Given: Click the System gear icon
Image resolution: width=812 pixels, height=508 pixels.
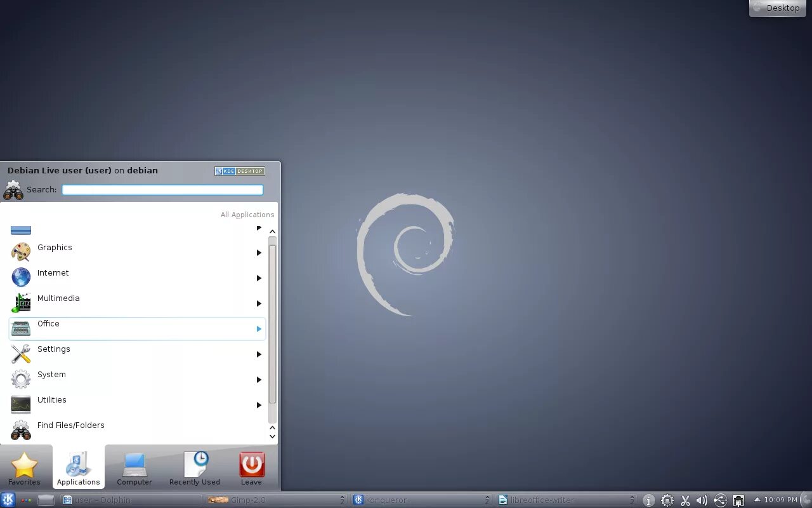Looking at the screenshot, I should pyautogui.click(x=21, y=379).
